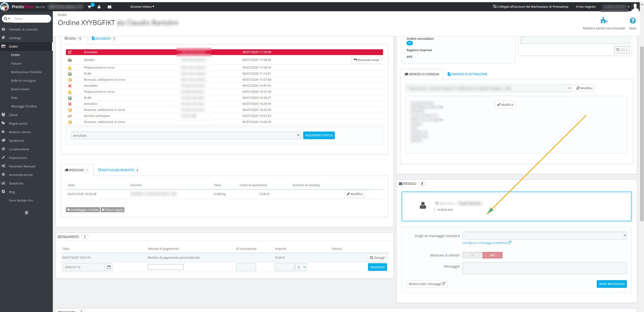The width and height of the screenshot is (644, 312).
Task: Click the pencil Modifica button in address box
Action: click(505, 105)
